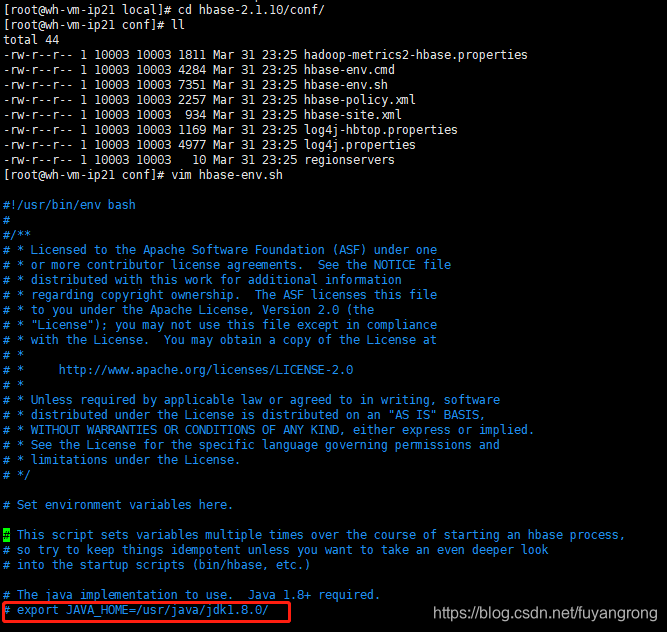Click the 'WITHOUT WARRANTIES OR CONDITIONS' line
The image size is (667, 632).
point(268,430)
